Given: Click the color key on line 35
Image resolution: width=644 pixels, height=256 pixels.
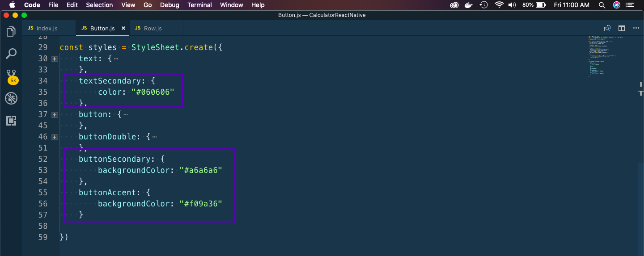Looking at the screenshot, I should point(110,92).
